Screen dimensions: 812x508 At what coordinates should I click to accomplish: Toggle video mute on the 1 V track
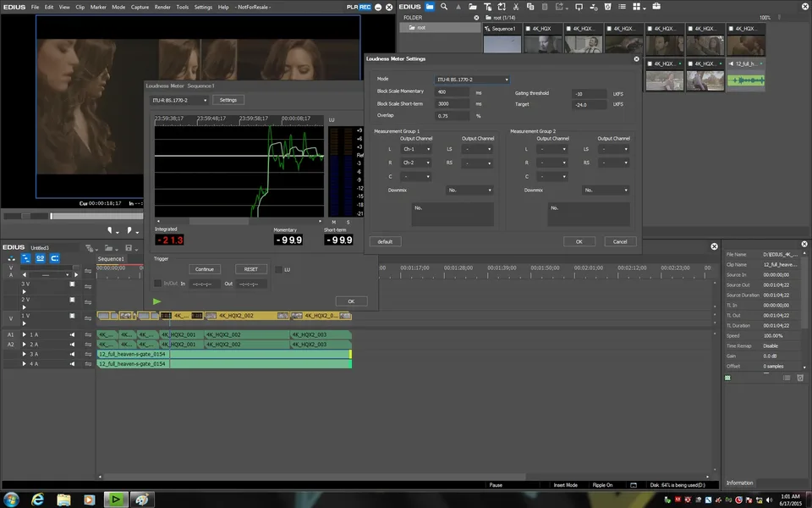(x=72, y=316)
